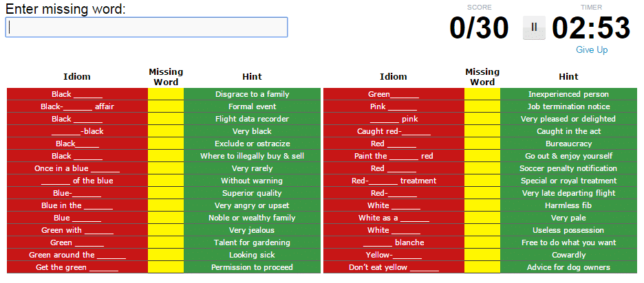The image size is (644, 283).
Task: Click the 'Yellow-___' idiom cell
Action: coord(393,255)
